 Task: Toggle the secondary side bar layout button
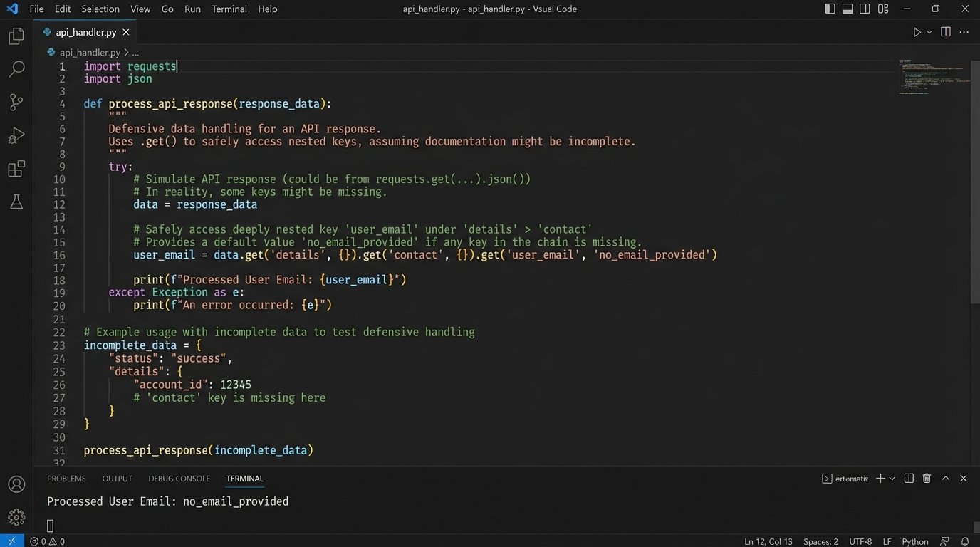click(x=865, y=9)
